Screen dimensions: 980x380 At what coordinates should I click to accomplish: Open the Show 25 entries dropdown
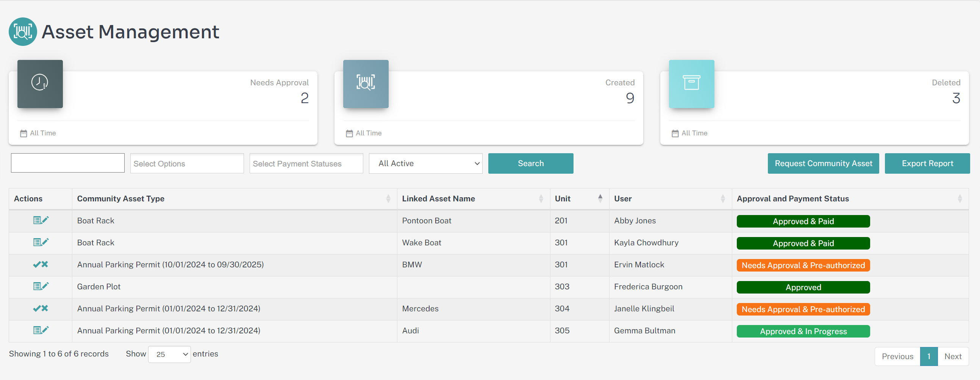click(x=169, y=354)
